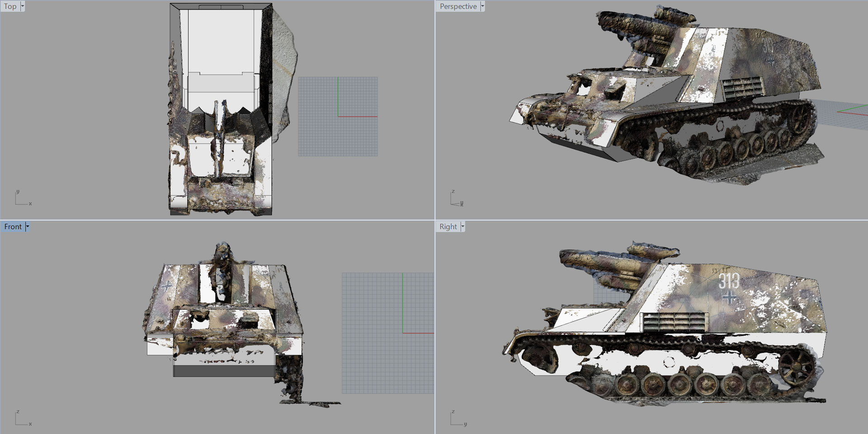Expand the Front viewport dropdown arrow

27,227
